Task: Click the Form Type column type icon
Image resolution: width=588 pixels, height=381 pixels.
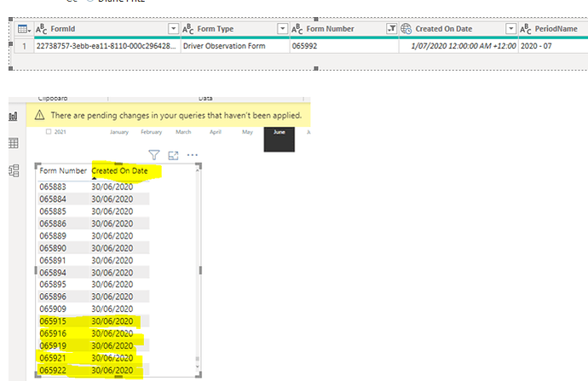Action: pyautogui.click(x=187, y=29)
